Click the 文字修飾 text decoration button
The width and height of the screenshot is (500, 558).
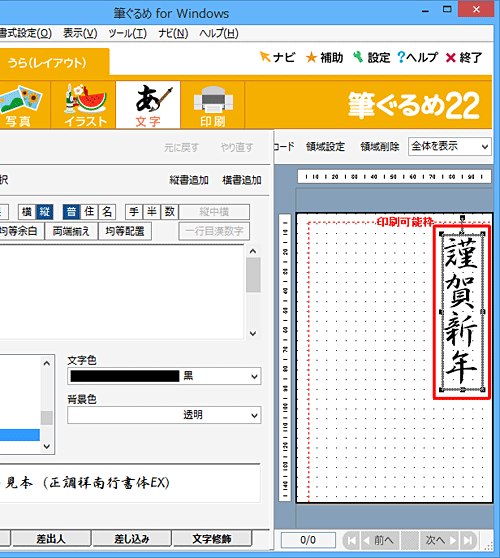212,539
